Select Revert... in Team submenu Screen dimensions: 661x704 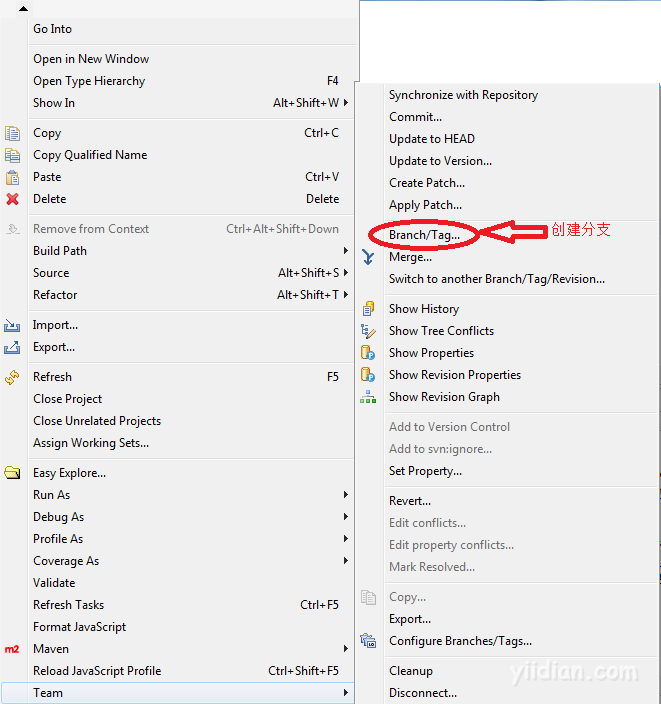point(410,501)
